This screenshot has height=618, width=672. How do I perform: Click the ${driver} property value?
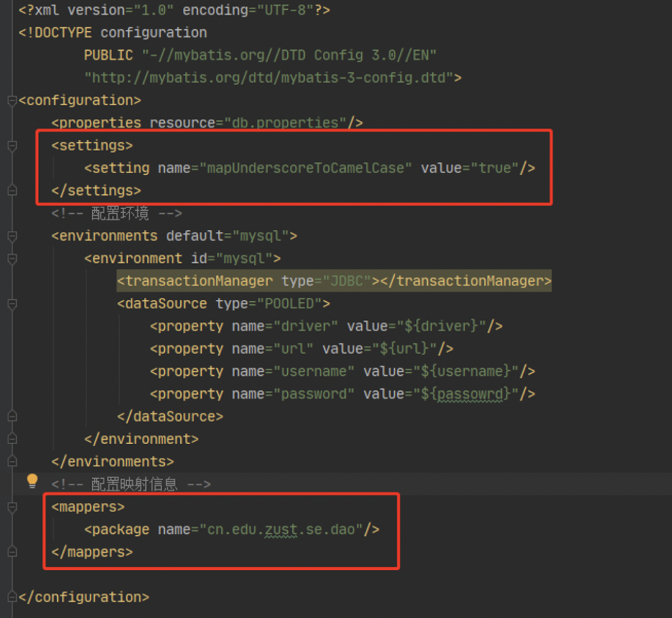click(441, 326)
